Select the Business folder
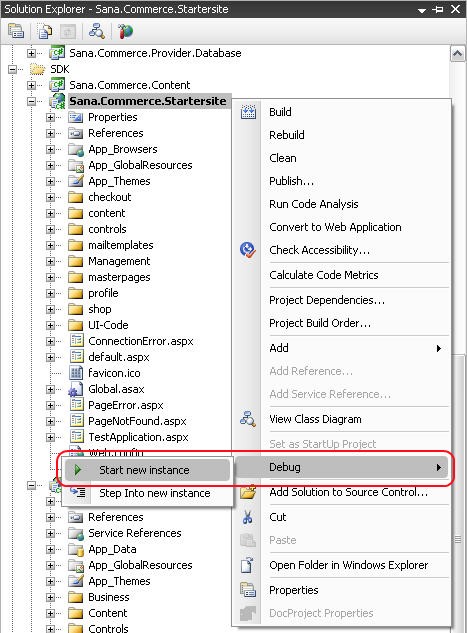 [109, 597]
